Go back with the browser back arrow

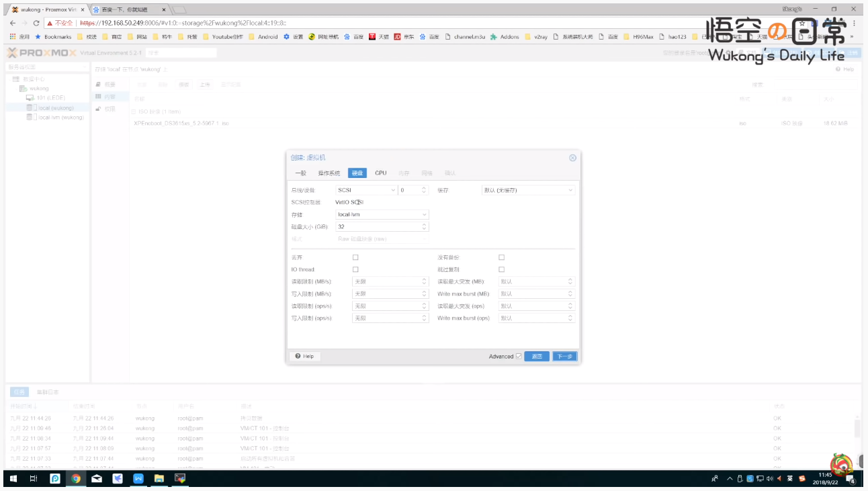coord(13,23)
